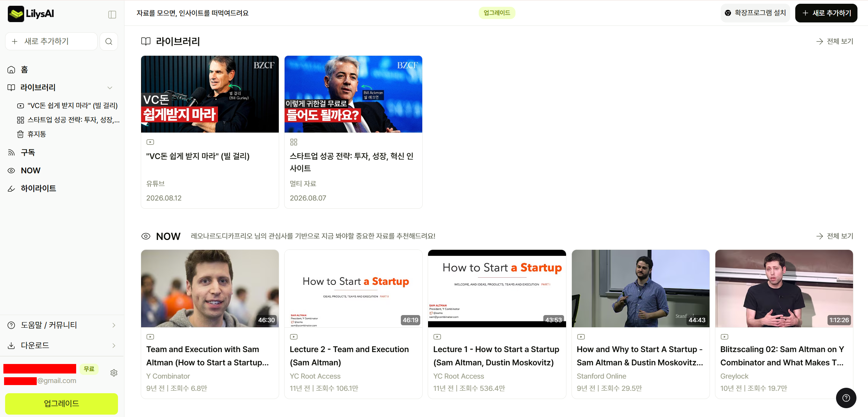
Task: Click 전체 보기 link for 라이브러리 section
Action: coord(835,41)
